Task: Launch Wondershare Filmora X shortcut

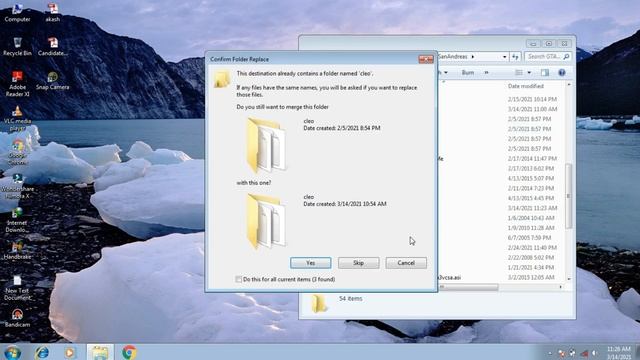Action: [x=17, y=186]
